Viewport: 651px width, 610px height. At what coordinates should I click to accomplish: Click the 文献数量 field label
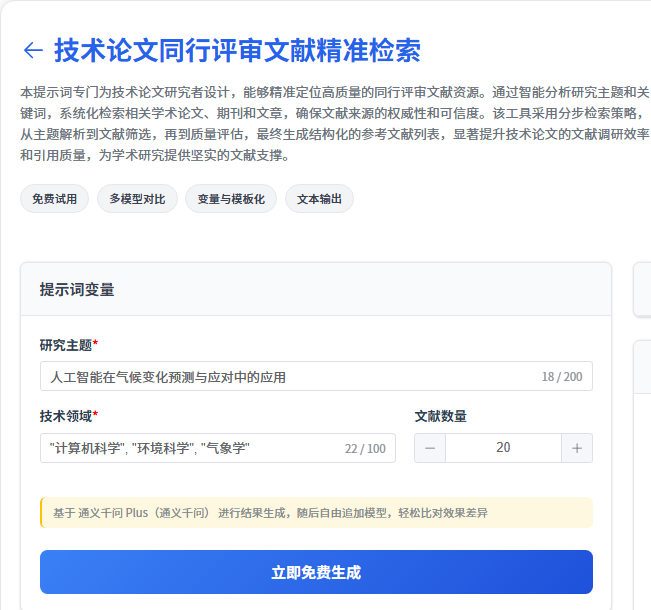pos(440,416)
